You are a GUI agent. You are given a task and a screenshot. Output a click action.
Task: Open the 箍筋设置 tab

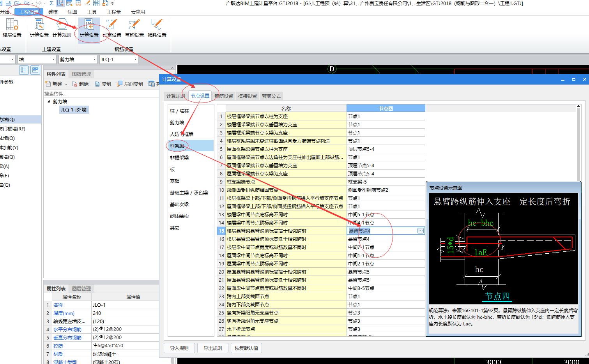[x=224, y=96]
